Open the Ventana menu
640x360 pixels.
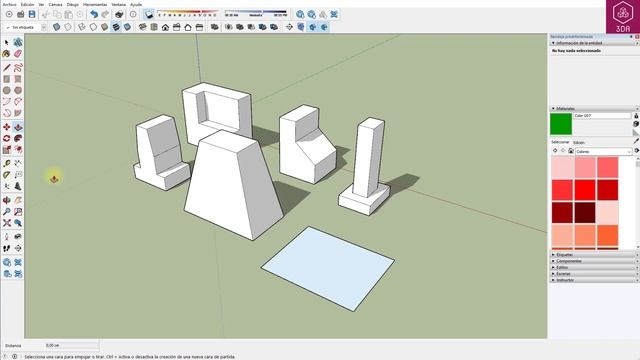pyautogui.click(x=119, y=4)
